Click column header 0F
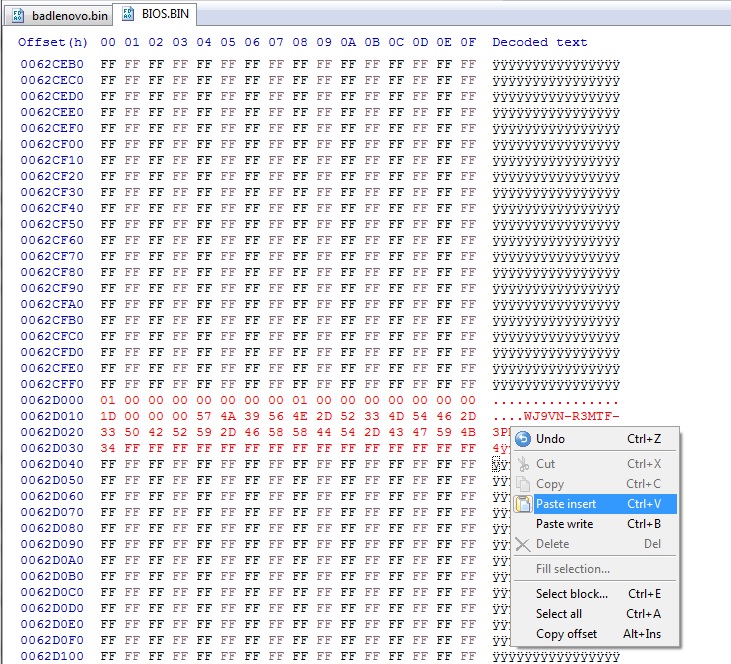This screenshot has width=731, height=664. tap(468, 42)
